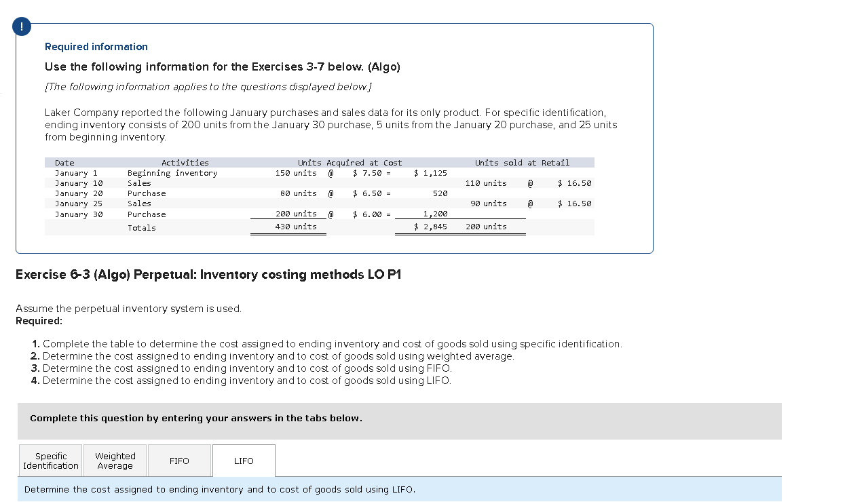Viewport: 868px width, 502px height.
Task: Click the January 10 Sales row
Action: coord(204,183)
